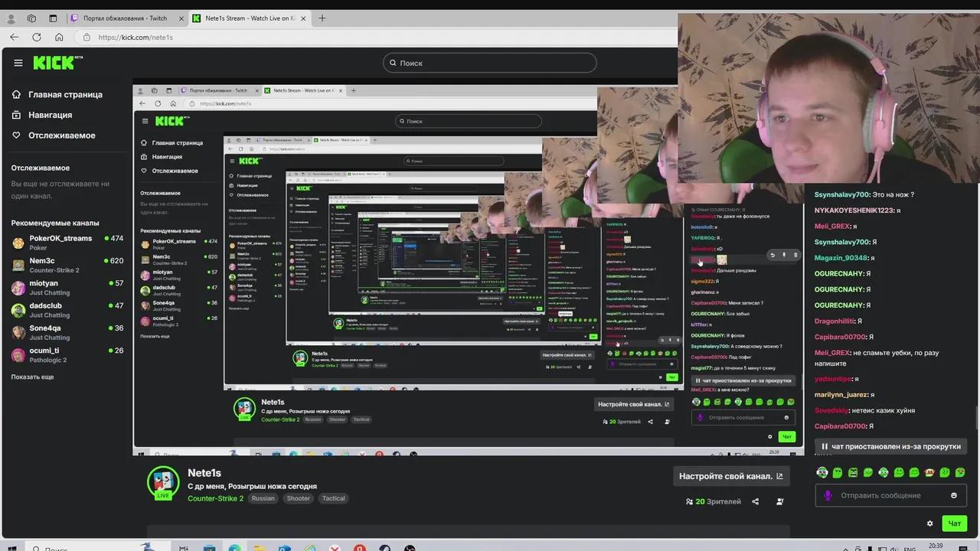
Task: Click the green KICK logo
Action: 57,63
